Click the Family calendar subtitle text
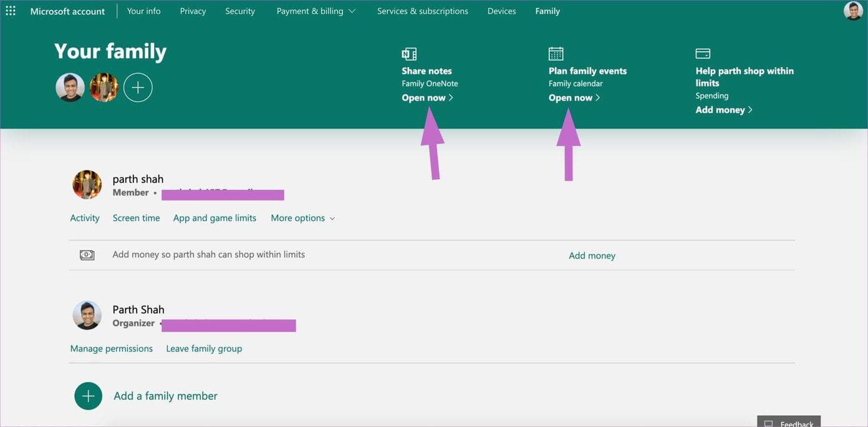 coord(576,84)
